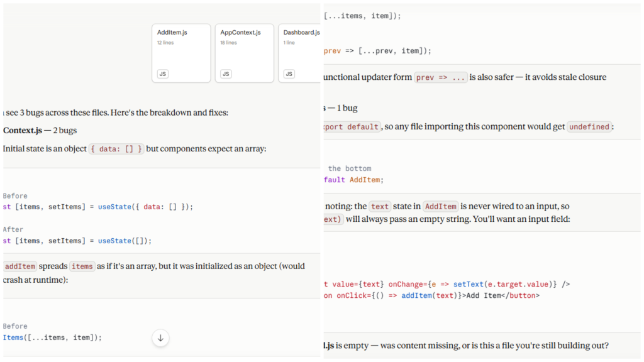The height and width of the screenshot is (362, 644).
Task: Click the "undefined" inline code chip
Action: tap(589, 127)
